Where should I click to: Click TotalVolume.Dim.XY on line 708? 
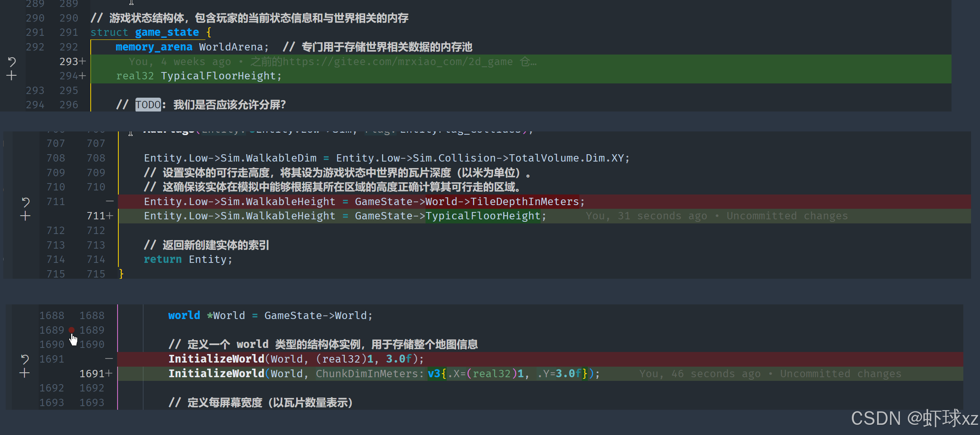(566, 158)
